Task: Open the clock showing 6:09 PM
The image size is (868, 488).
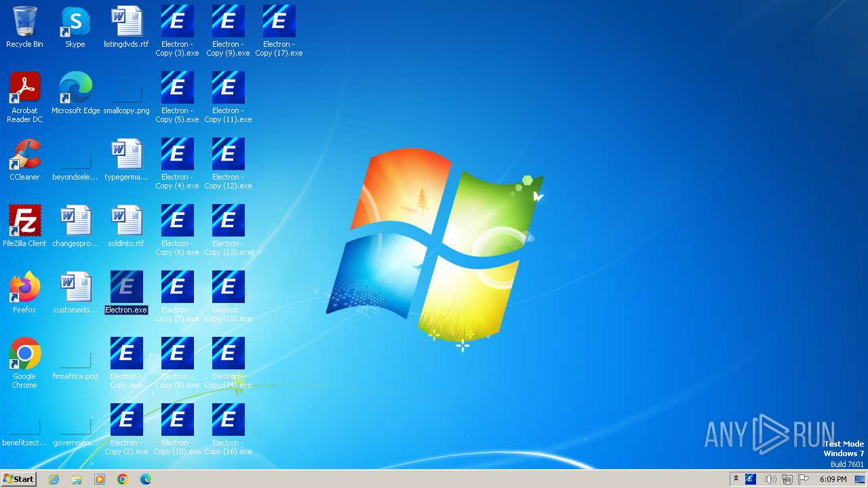Action: [x=833, y=479]
